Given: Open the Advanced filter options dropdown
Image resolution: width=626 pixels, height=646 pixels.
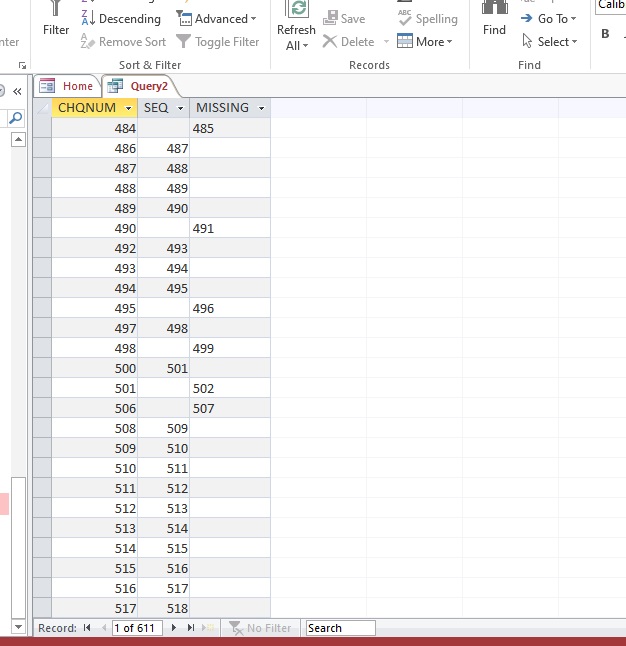Looking at the screenshot, I should point(216,19).
